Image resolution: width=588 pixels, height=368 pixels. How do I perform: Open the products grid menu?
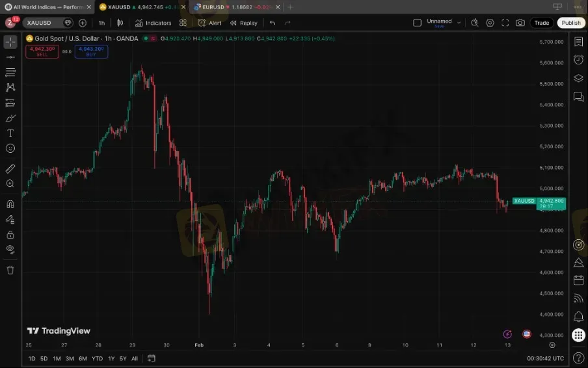[x=579, y=335]
